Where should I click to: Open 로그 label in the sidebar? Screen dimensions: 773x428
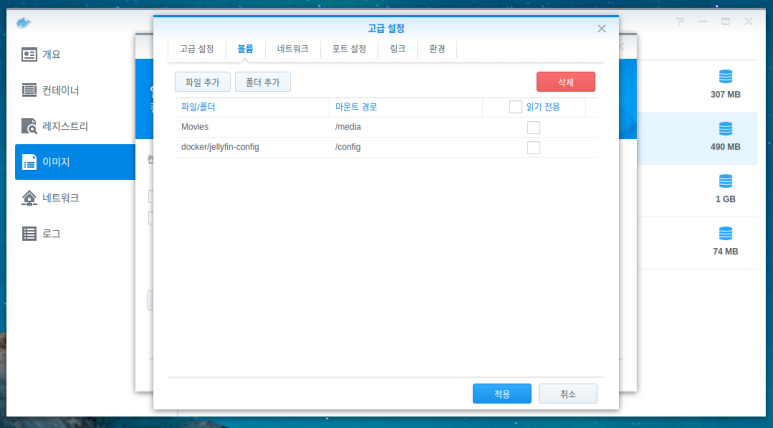click(51, 233)
